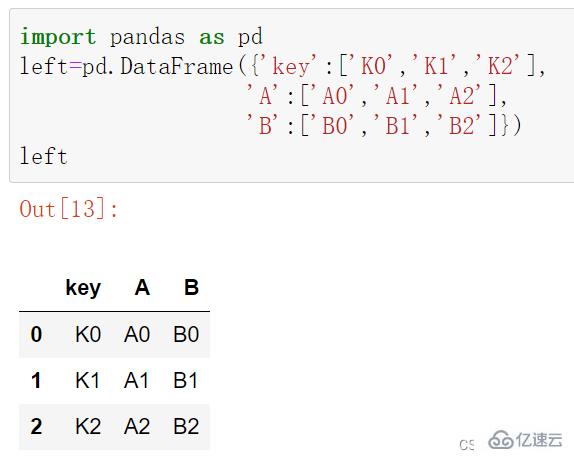The width and height of the screenshot is (574, 461).
Task: Click the Out[13] output prompt
Action: 69,208
